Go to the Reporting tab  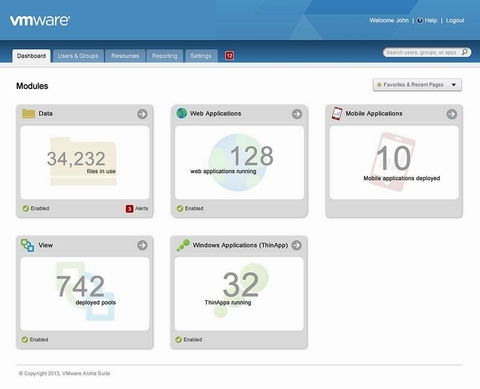pos(165,56)
